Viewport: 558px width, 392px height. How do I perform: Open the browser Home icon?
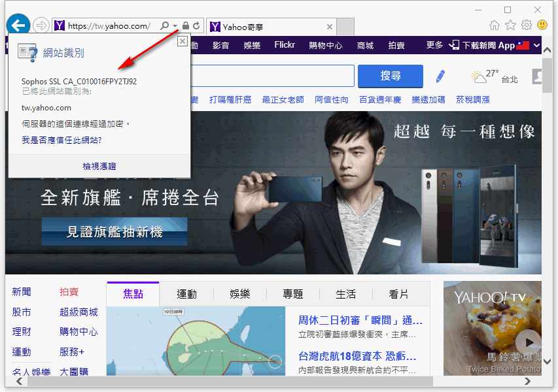click(x=494, y=25)
